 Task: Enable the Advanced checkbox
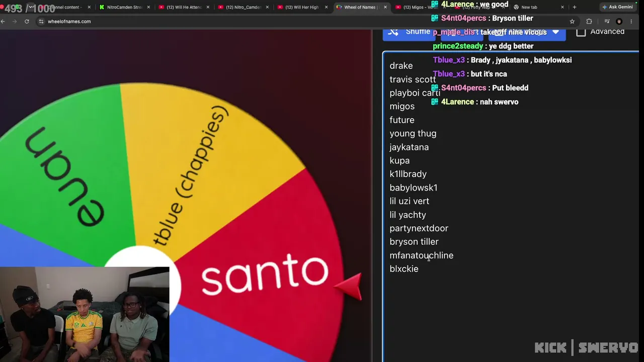pyautogui.click(x=581, y=32)
